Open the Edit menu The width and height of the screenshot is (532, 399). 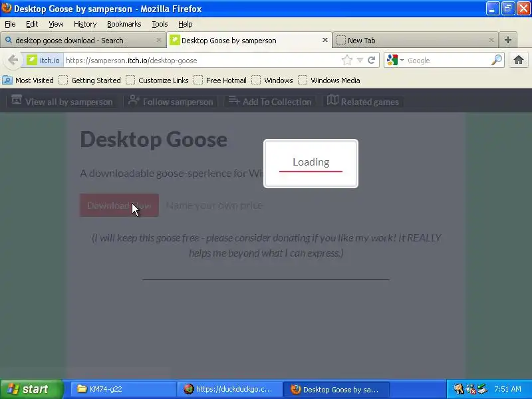point(32,24)
